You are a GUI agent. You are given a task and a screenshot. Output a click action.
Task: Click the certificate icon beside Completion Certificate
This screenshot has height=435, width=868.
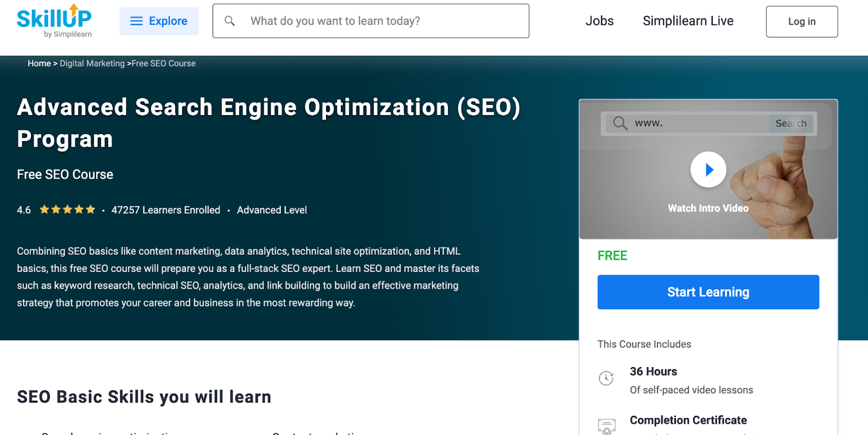coord(607,427)
